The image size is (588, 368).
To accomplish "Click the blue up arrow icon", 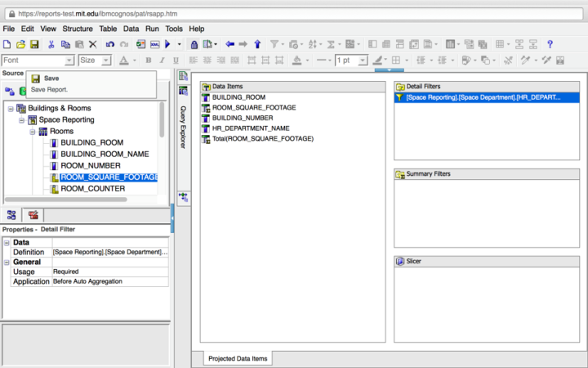I will [x=257, y=44].
